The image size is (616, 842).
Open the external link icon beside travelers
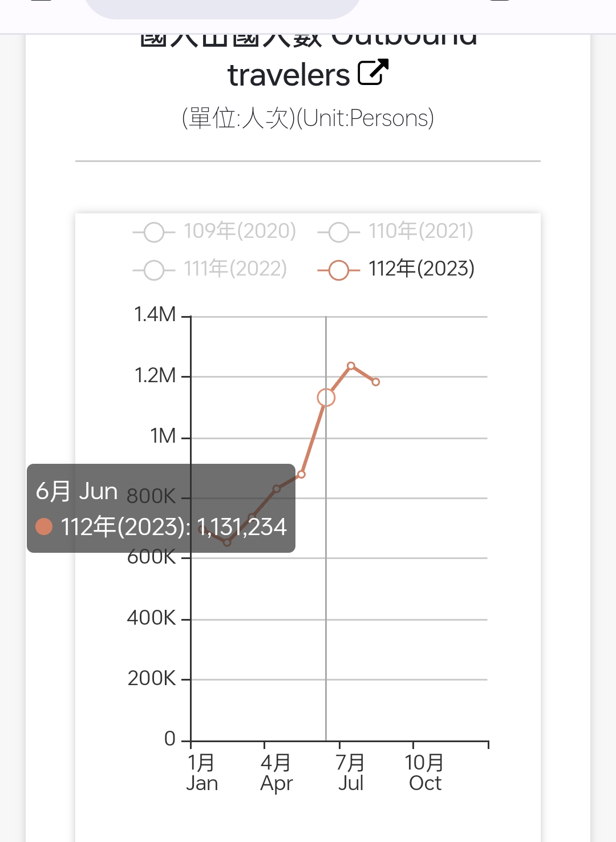coord(373,72)
